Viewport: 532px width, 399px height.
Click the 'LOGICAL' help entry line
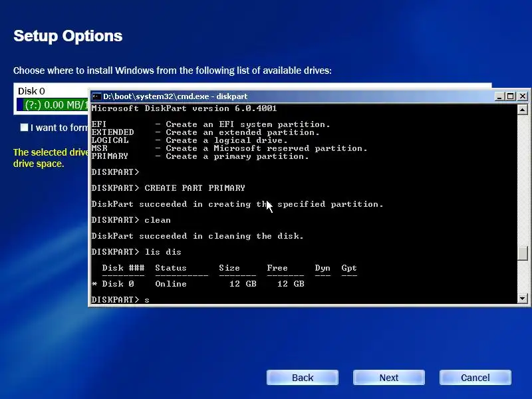190,140
